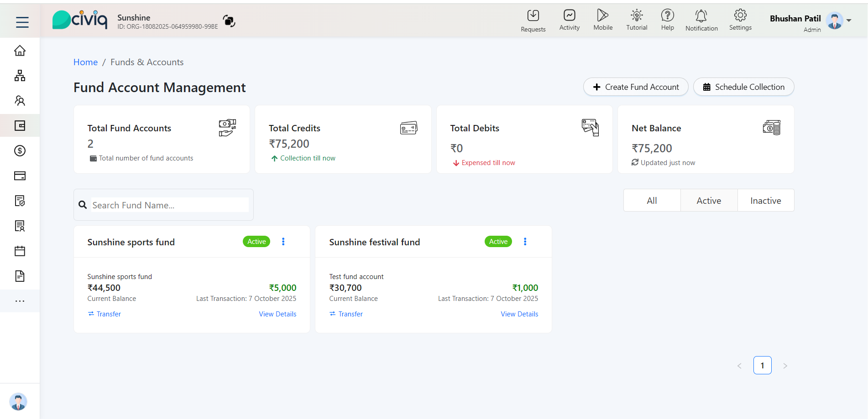
Task: Click the Search Fund Name field
Action: (170, 205)
